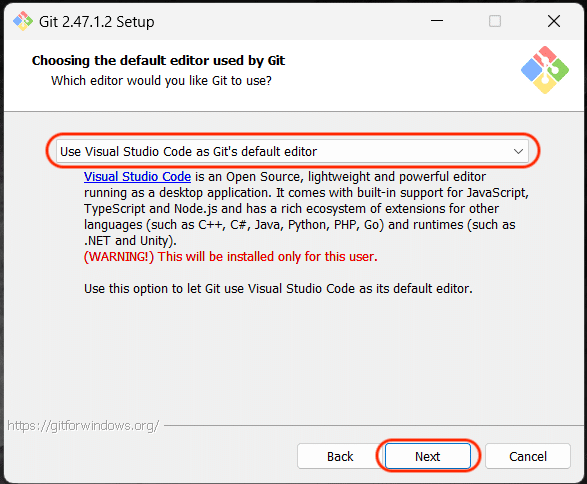Visit the gitforwindows.org link
The width and height of the screenshot is (587, 484).
83,426
